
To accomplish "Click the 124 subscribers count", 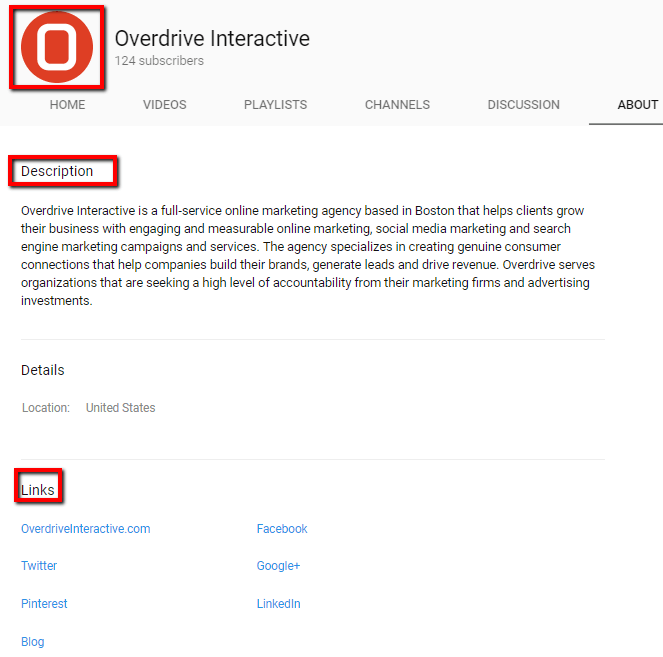I will (159, 61).
